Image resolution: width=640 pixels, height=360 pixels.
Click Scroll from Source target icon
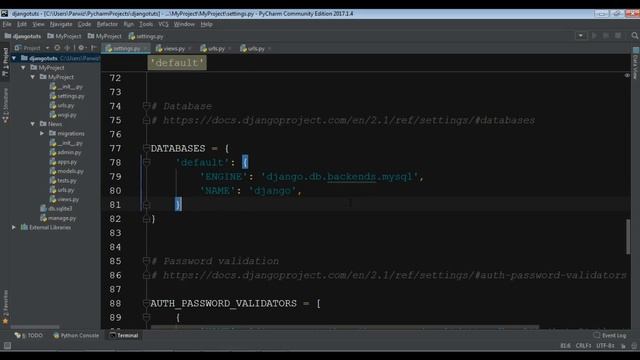[x=57, y=48]
